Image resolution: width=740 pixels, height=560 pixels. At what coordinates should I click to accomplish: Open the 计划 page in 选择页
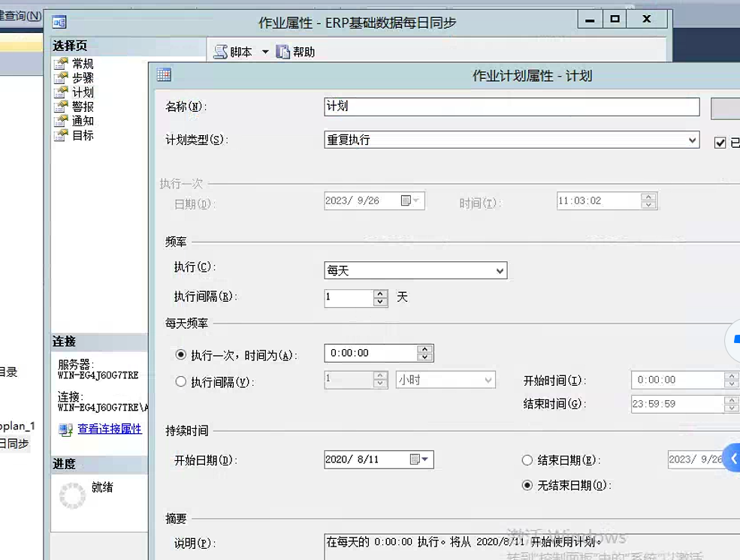83,92
